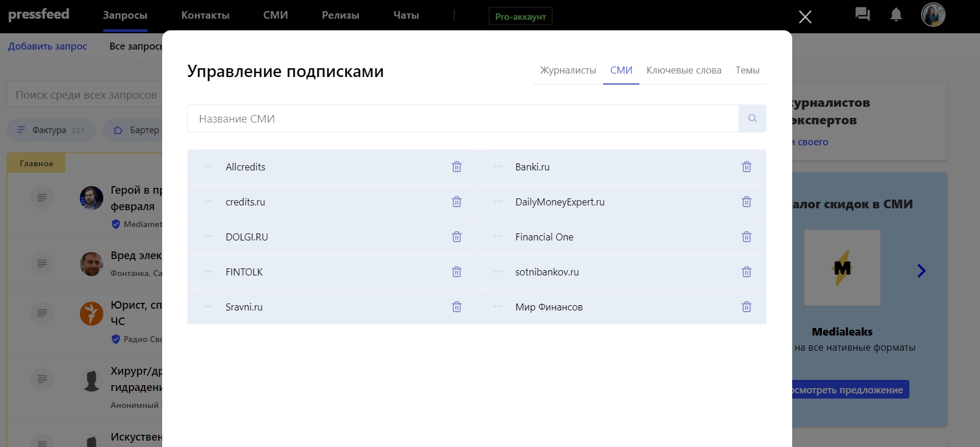Click the next arrow in discounts carousel
This screenshot has width=980, height=447.
(921, 271)
